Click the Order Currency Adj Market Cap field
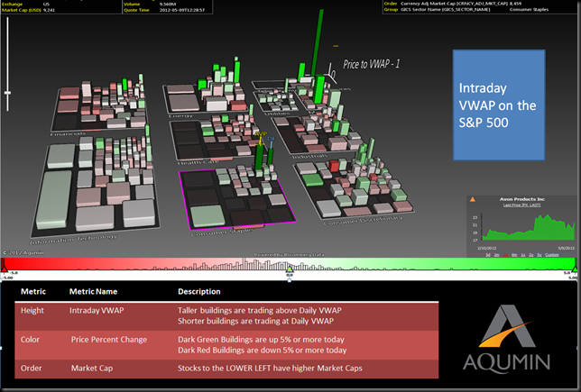The height and width of the screenshot is (392, 581). point(453,4)
